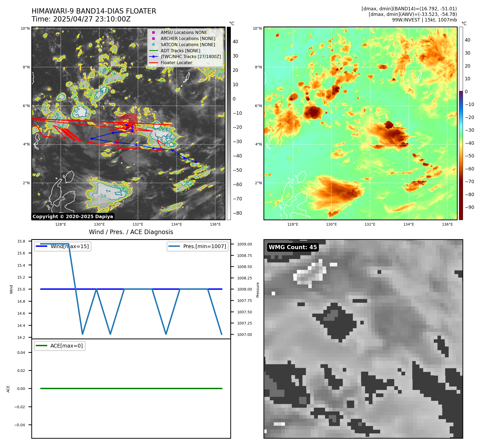Click the green ADT Tracks legend line
This screenshot has width=481, height=448.
[153, 51]
